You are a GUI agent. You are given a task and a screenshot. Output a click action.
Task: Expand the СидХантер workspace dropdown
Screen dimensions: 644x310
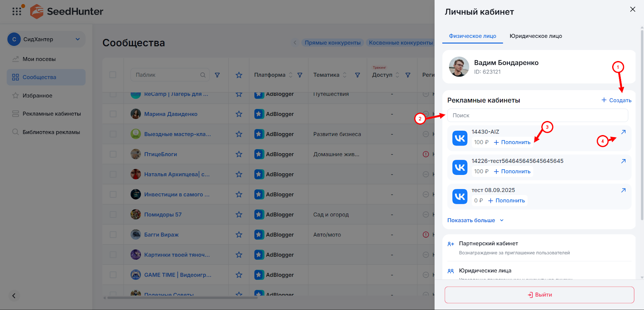(x=78, y=39)
